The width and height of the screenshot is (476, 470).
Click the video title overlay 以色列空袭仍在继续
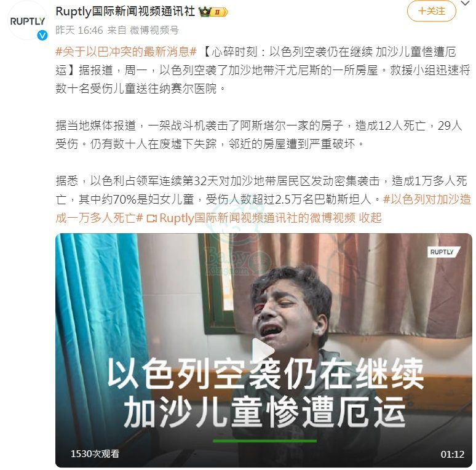pos(265,373)
